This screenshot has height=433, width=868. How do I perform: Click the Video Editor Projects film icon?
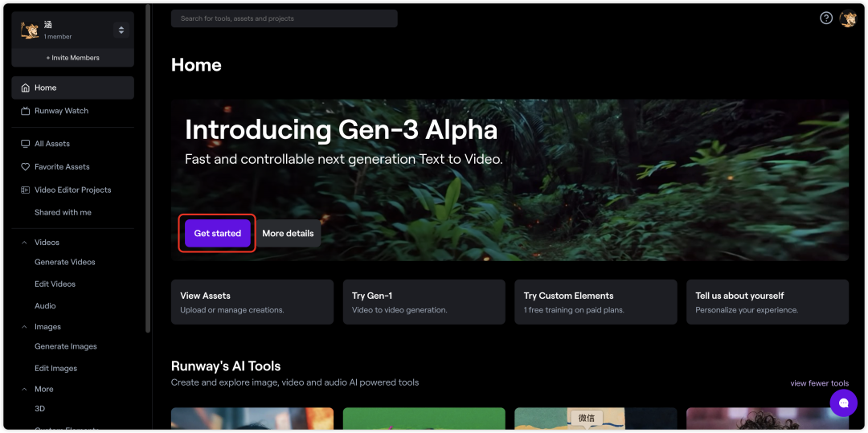(x=26, y=190)
